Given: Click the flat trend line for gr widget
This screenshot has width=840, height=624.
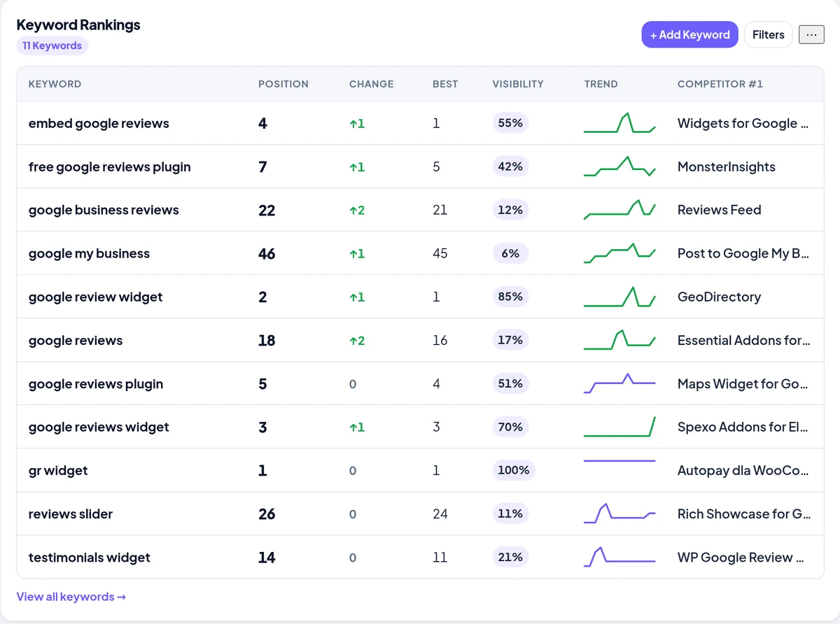Looking at the screenshot, I should [619, 461].
